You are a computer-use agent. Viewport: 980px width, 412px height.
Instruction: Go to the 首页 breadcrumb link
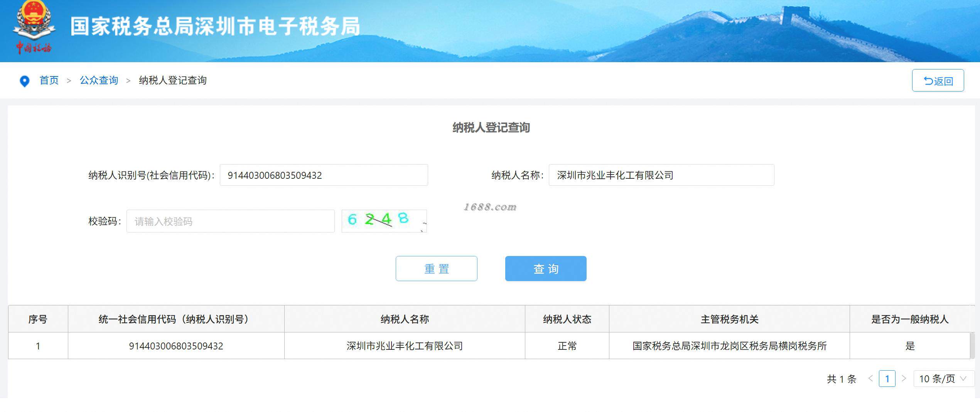[49, 80]
